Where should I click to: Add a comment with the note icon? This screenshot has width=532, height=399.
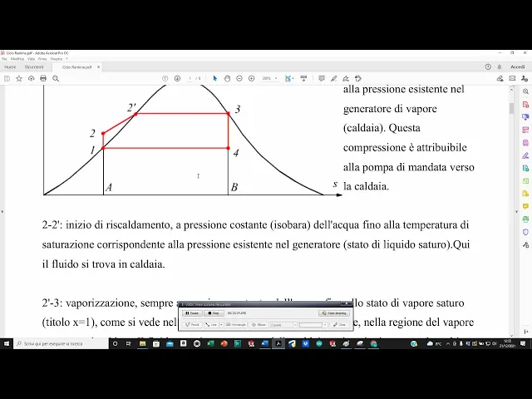pyautogui.click(x=322, y=79)
